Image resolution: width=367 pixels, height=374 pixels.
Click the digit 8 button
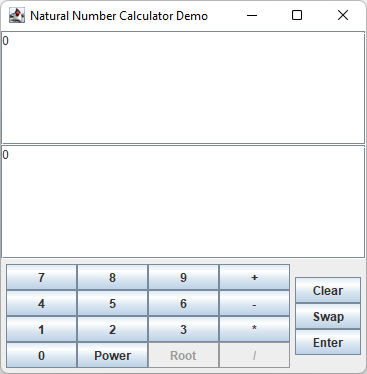click(x=113, y=277)
